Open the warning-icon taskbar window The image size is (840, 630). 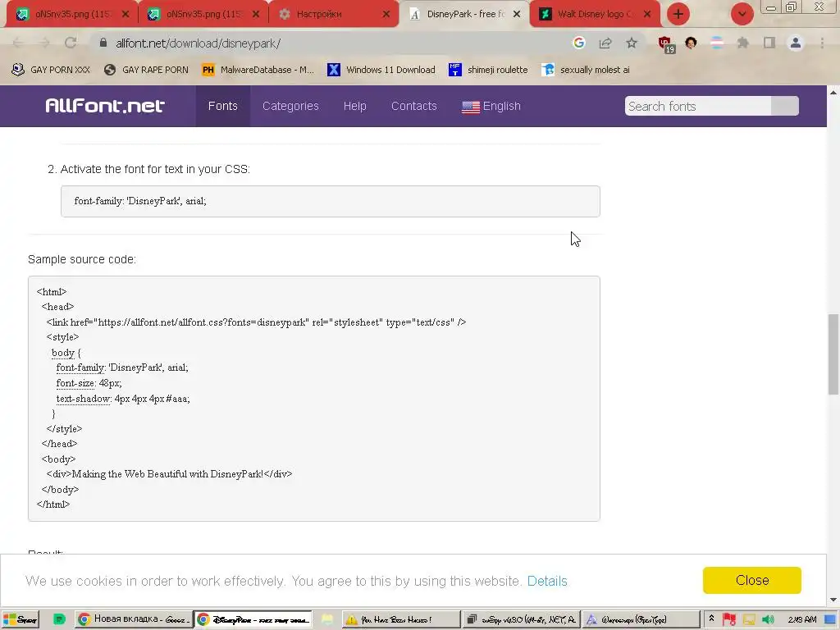pos(399,620)
